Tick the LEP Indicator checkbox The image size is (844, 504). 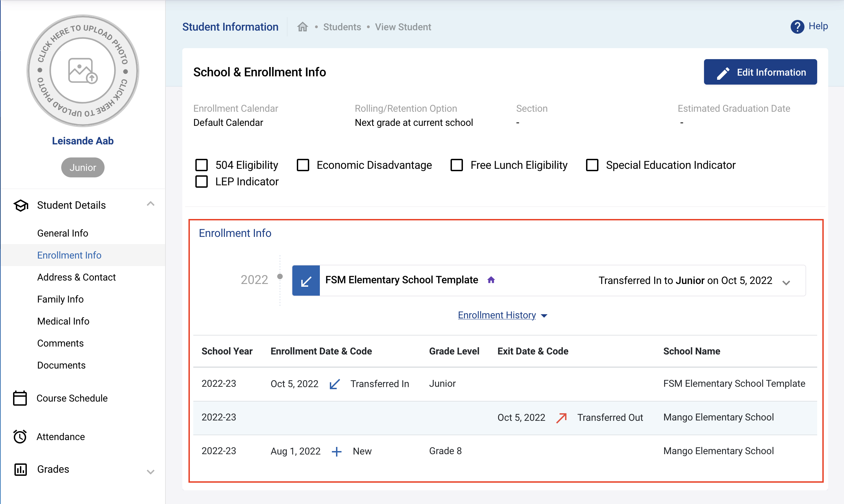click(202, 182)
